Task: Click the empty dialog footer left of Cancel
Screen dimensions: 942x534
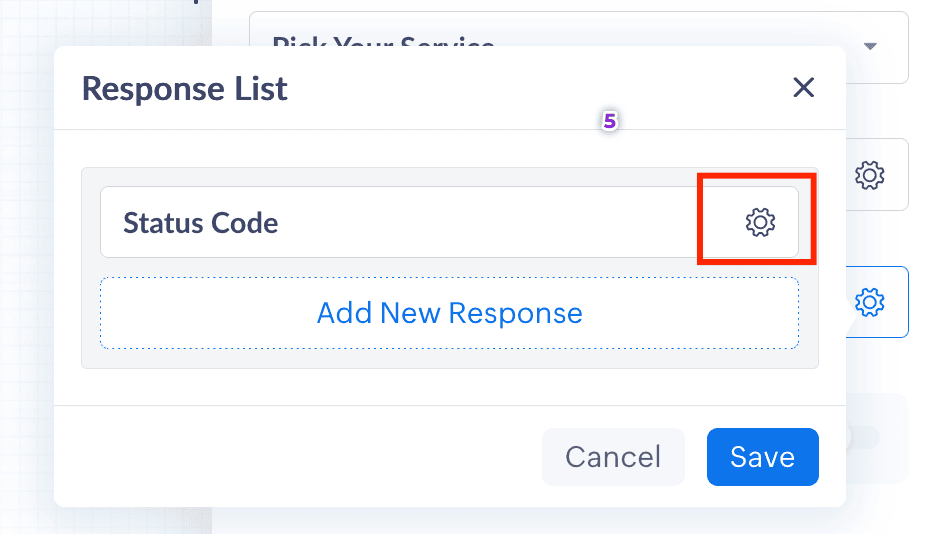Action: point(300,457)
